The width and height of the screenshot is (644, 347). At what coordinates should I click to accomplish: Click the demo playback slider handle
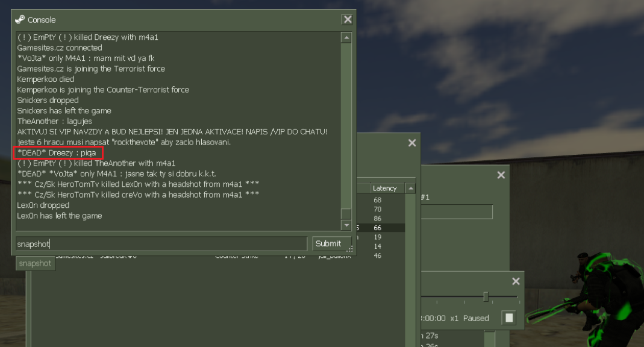point(486,296)
